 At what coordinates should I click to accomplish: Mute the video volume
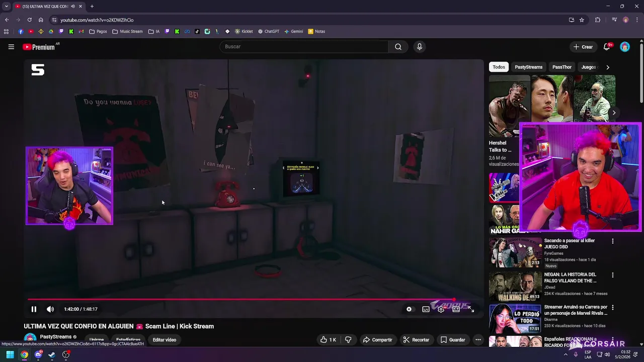[x=50, y=309]
